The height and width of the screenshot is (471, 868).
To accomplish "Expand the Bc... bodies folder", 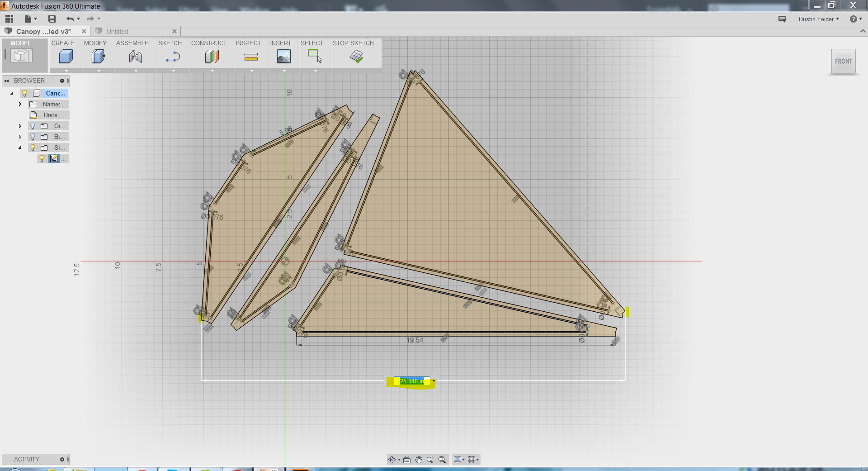I will coord(20,137).
